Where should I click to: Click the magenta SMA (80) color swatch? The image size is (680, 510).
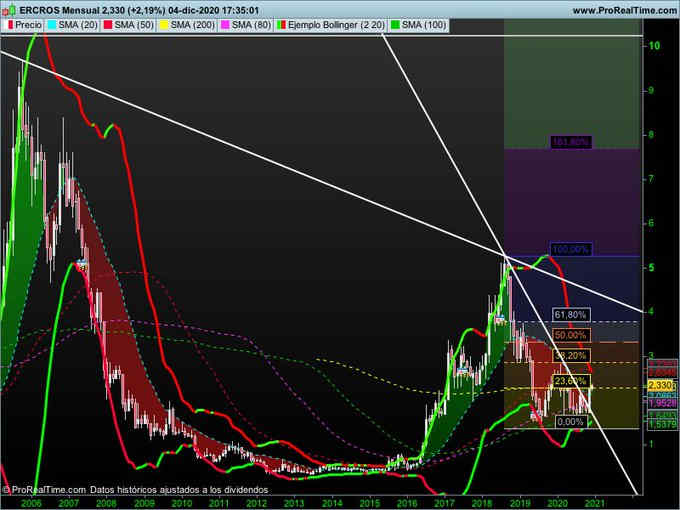click(x=225, y=25)
